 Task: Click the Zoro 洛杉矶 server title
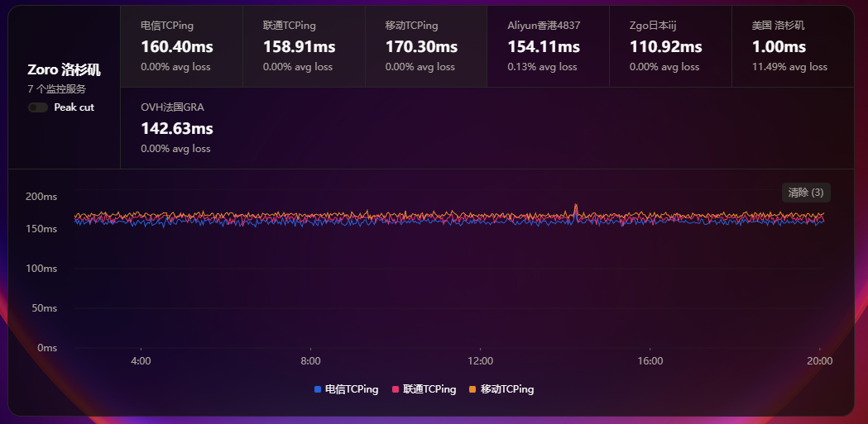pyautogui.click(x=64, y=71)
